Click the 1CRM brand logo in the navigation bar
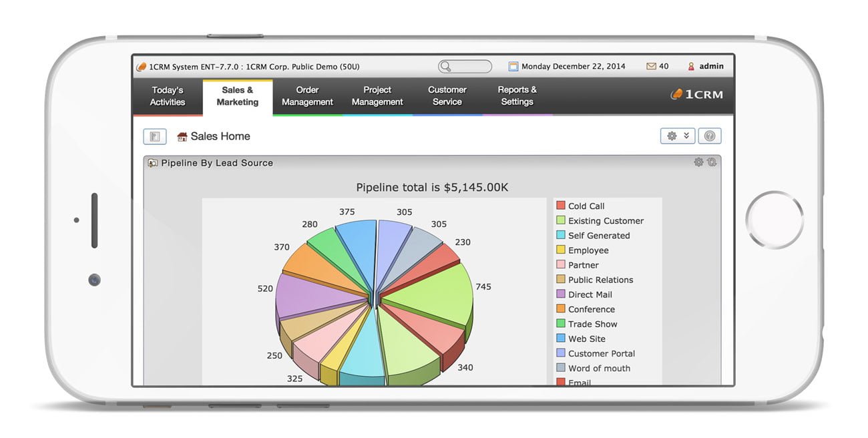The image size is (868, 438). point(696,95)
